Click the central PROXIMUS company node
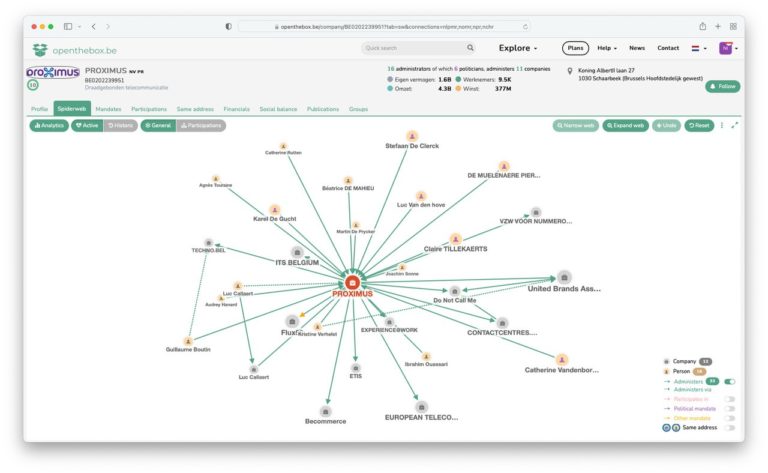The image size is (768, 473). [x=352, y=283]
